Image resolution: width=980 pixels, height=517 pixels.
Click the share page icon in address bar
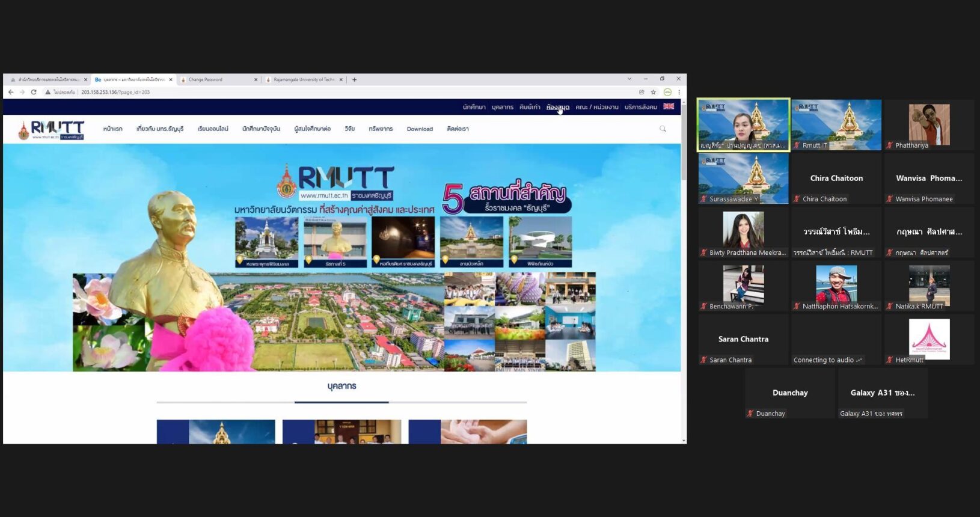642,92
